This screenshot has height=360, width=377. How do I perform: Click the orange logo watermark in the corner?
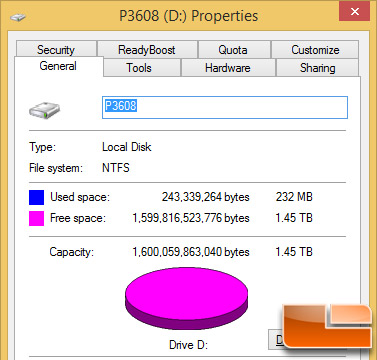click(x=327, y=326)
